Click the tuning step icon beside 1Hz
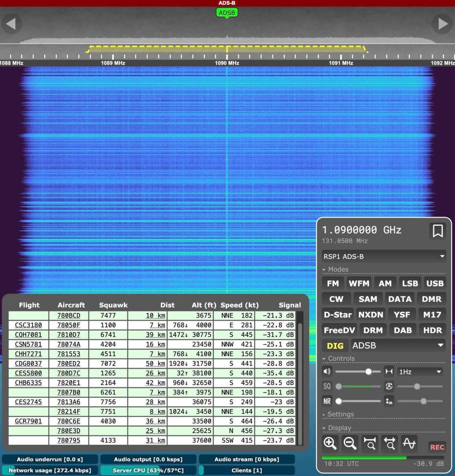The image size is (455, 476). (389, 372)
